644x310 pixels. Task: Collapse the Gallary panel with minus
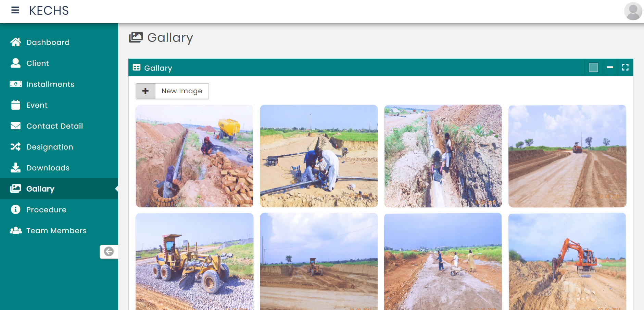[x=610, y=68]
